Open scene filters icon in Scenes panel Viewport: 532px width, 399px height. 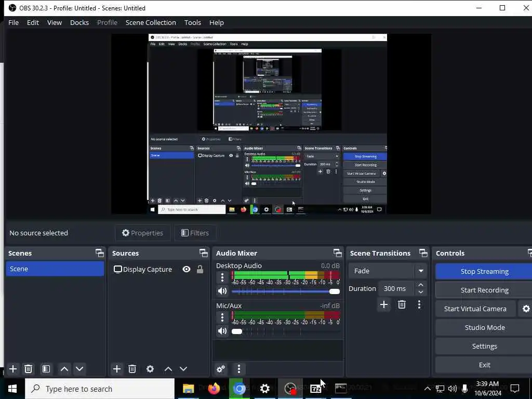(x=46, y=369)
